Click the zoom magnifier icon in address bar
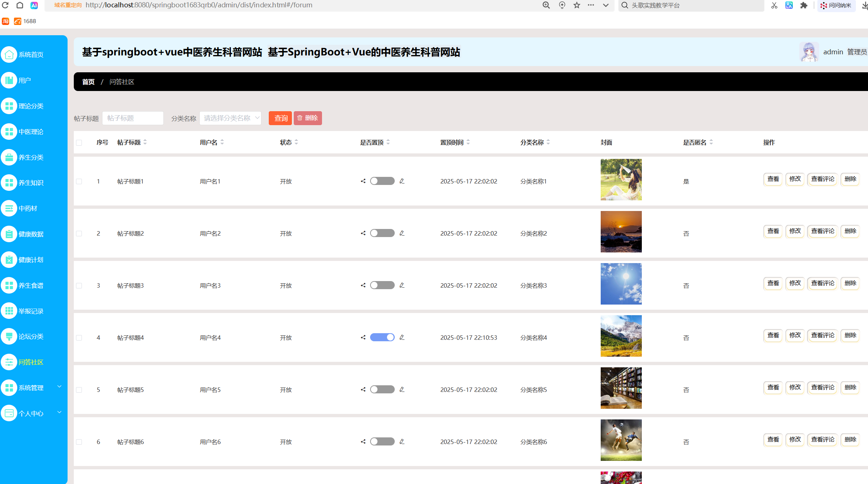Image resolution: width=868 pixels, height=484 pixels. click(546, 5)
